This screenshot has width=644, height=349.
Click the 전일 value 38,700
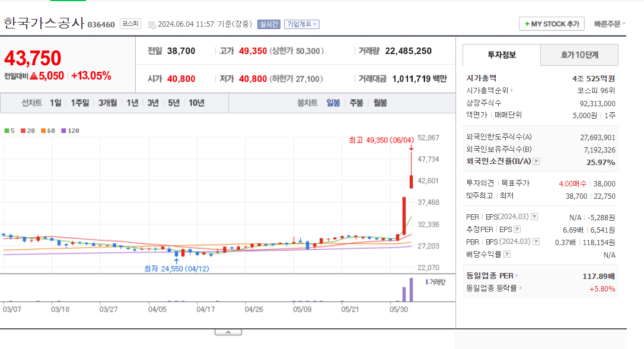click(x=181, y=51)
